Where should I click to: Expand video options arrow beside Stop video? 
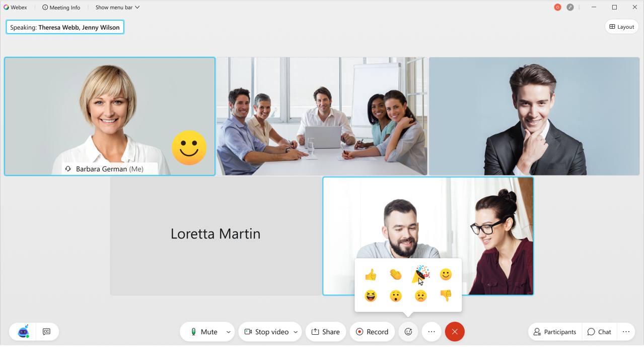pyautogui.click(x=296, y=332)
